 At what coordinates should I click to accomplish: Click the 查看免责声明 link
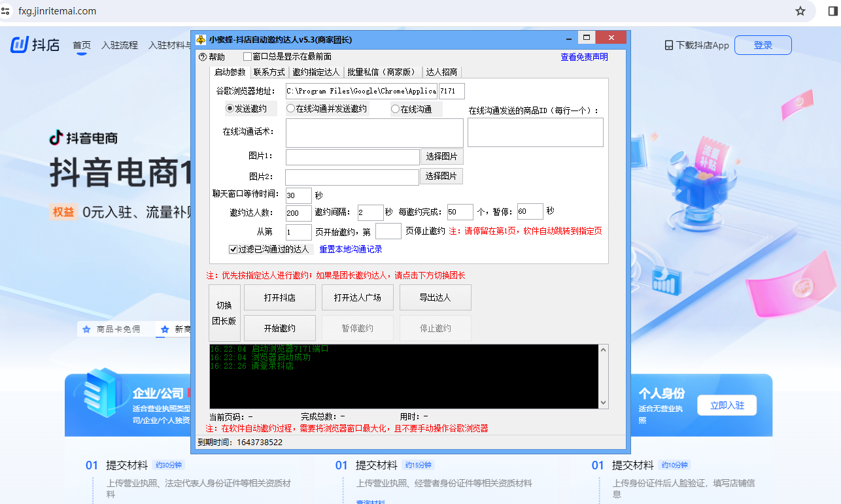[x=584, y=57]
